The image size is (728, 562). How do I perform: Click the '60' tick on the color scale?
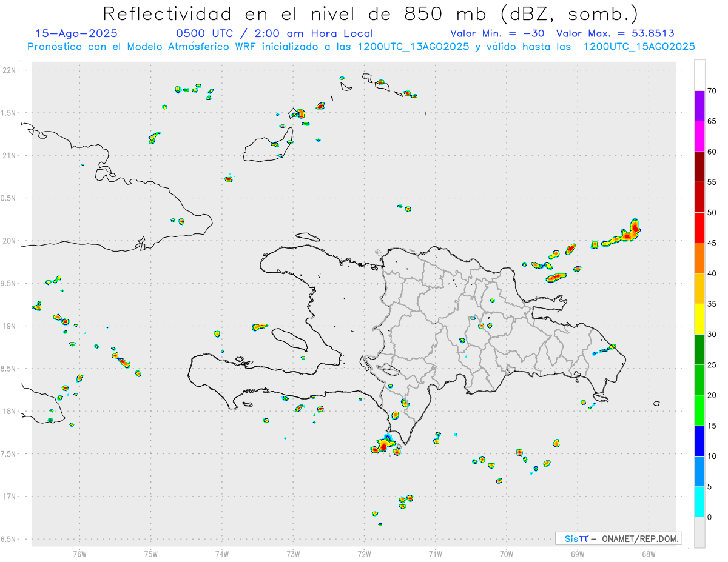click(x=712, y=152)
